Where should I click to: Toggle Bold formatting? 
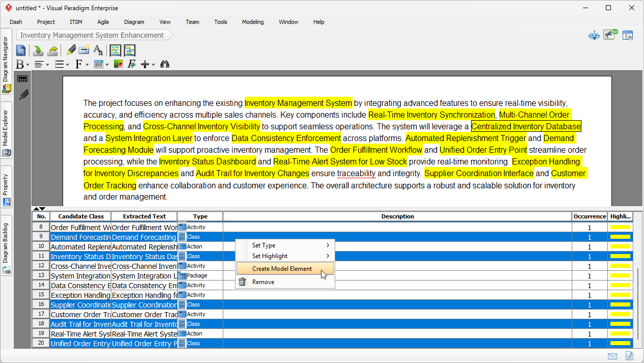[x=20, y=64]
